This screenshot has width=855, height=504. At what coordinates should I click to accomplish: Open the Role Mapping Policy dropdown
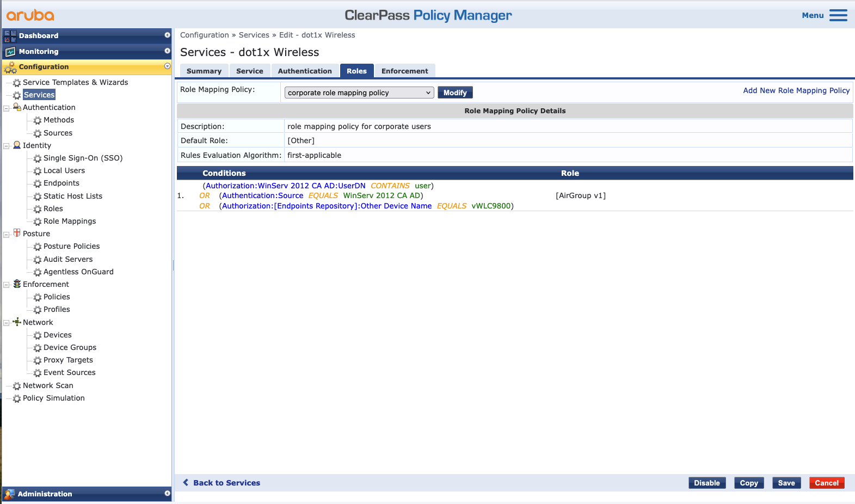point(359,93)
